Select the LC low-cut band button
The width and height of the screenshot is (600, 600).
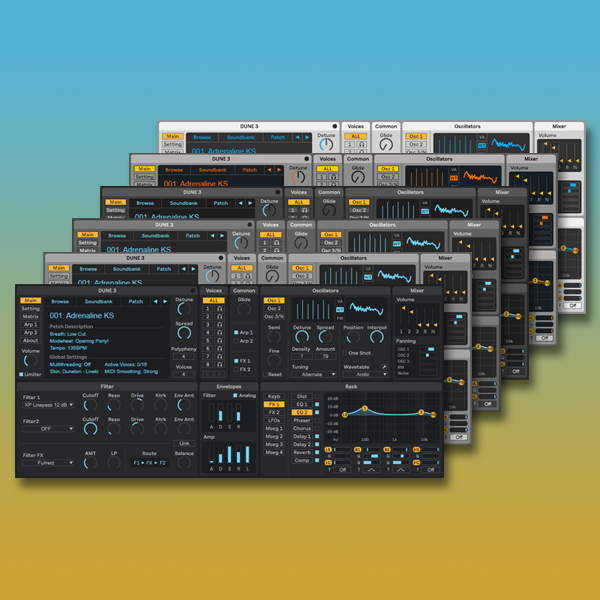[x=328, y=463]
